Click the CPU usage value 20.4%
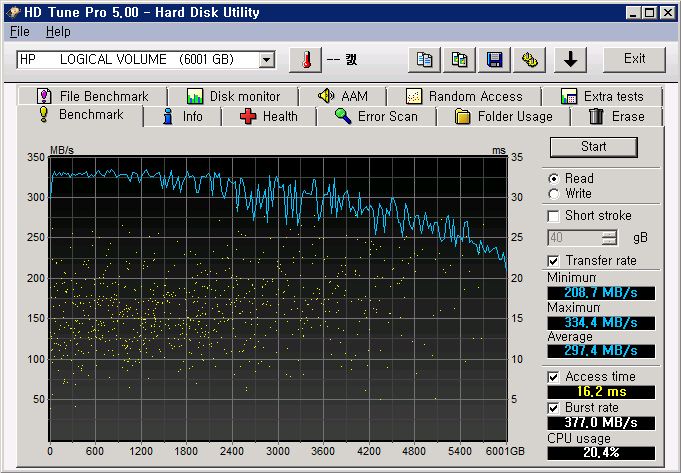 (x=601, y=453)
